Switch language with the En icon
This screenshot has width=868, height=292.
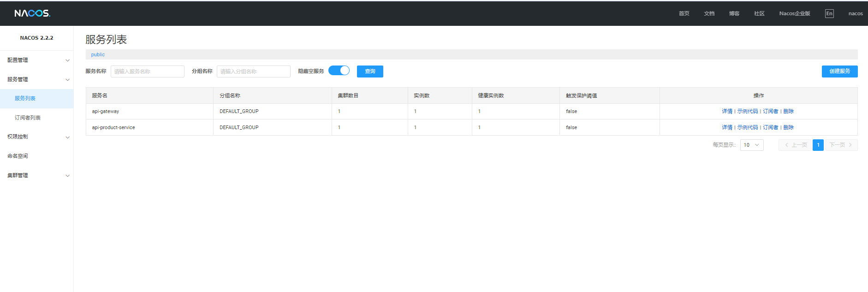[829, 13]
